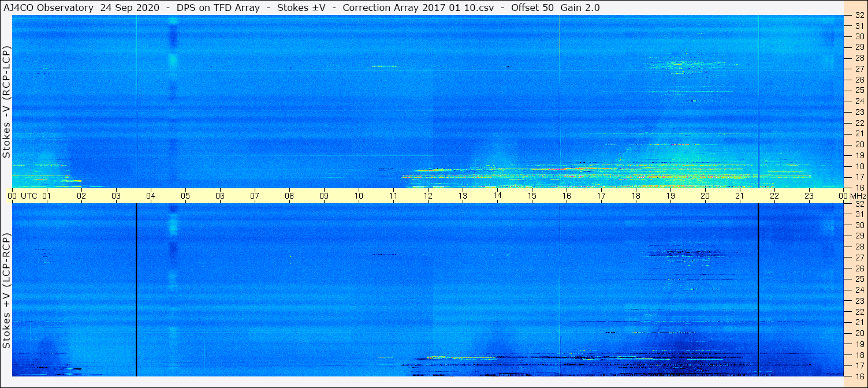Viewport: 868px width, 388px height.
Task: Select the 15 hour marker on time axis
Action: point(532,196)
